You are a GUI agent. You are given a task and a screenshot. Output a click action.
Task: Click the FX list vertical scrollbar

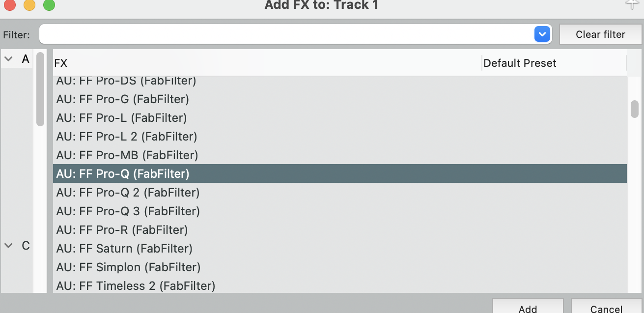[x=635, y=109]
